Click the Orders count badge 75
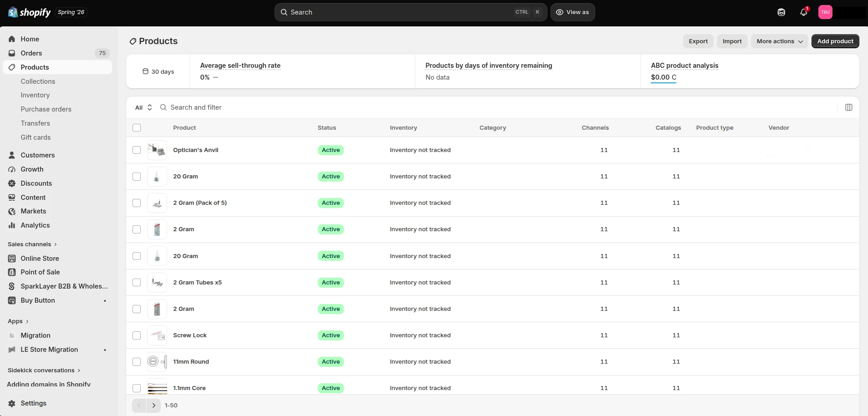This screenshot has width=868, height=416. (x=102, y=53)
